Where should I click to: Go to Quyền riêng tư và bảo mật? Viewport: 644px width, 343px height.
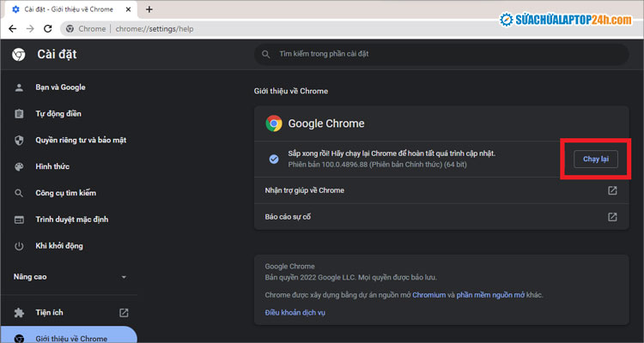81,141
